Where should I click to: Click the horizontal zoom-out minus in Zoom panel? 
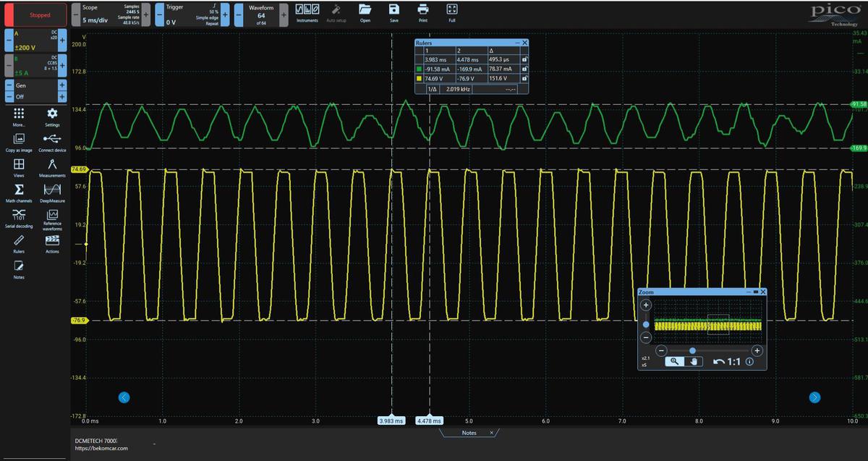pos(660,350)
